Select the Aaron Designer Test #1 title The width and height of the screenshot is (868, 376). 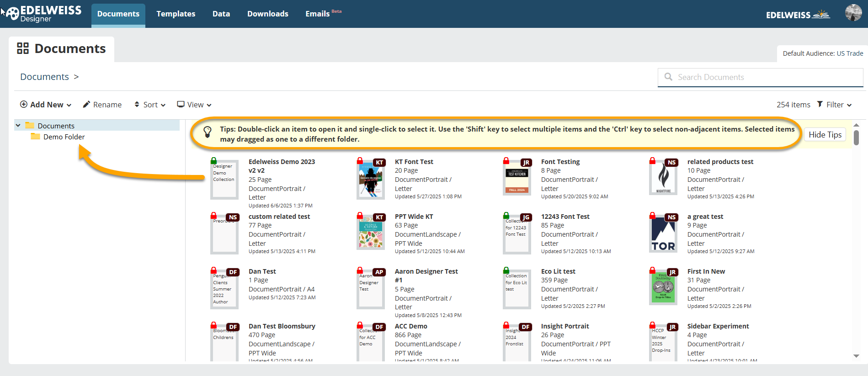pos(426,275)
